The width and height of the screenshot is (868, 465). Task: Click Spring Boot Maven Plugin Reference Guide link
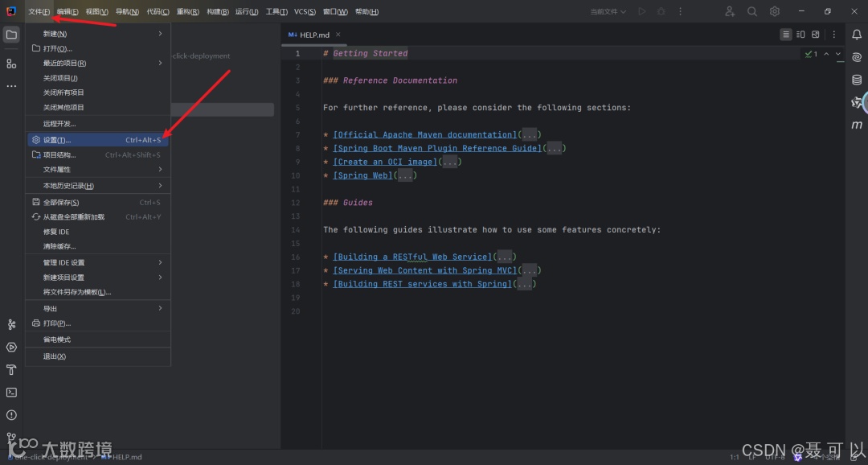point(436,149)
